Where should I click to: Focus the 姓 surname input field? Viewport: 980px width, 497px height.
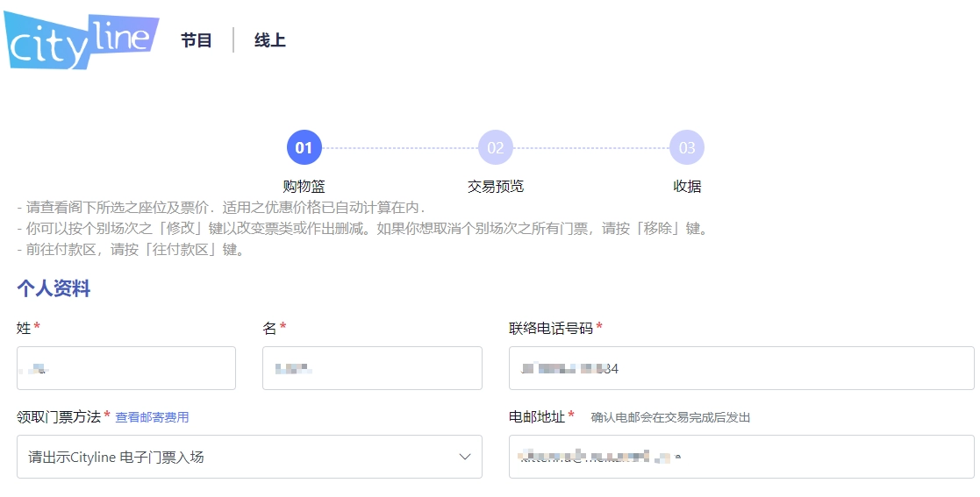(126, 368)
